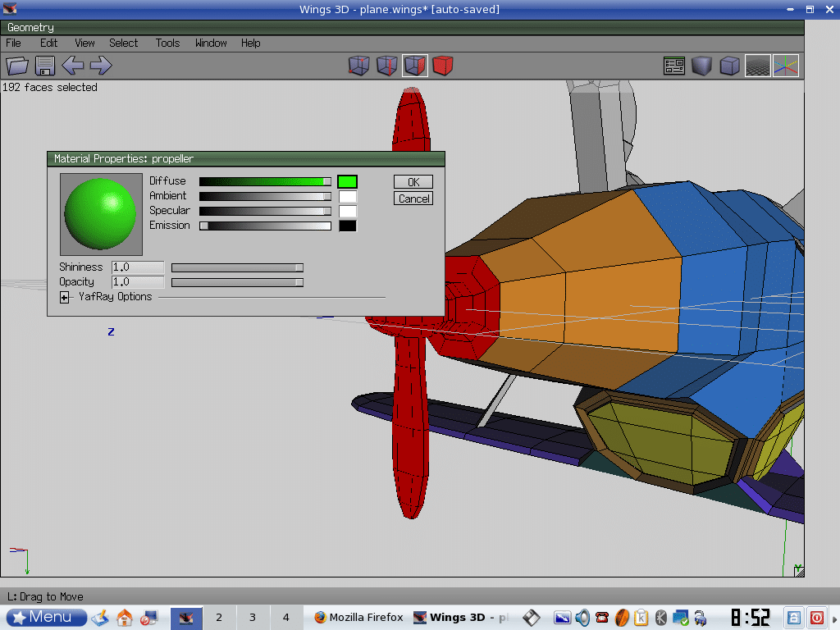
Task: Open the Tools menu
Action: click(x=167, y=43)
